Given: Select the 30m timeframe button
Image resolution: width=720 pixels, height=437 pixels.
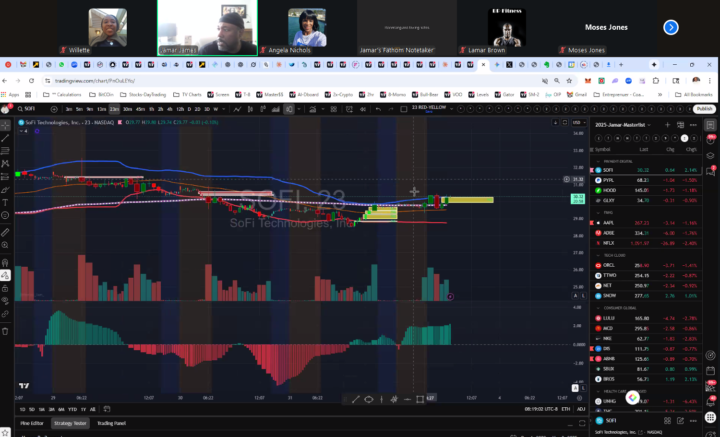Looking at the screenshot, I should pyautogui.click(x=129, y=108).
